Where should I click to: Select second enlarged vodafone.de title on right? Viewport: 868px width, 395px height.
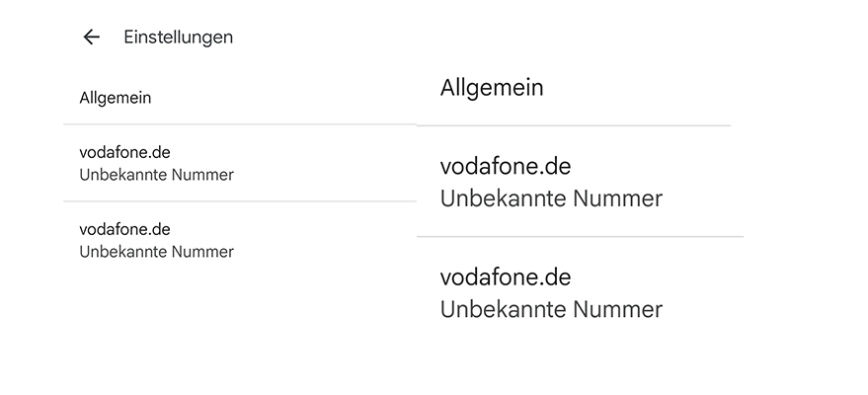[x=506, y=276]
